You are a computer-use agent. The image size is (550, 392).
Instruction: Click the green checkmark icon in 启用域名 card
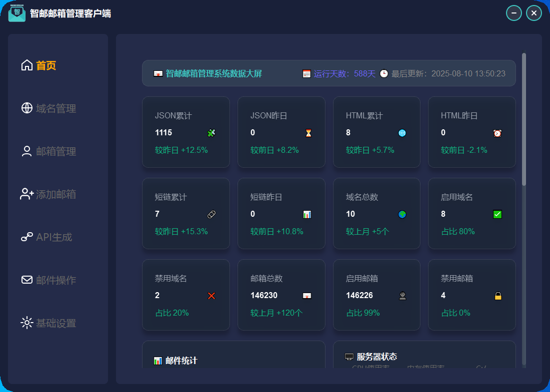497,214
